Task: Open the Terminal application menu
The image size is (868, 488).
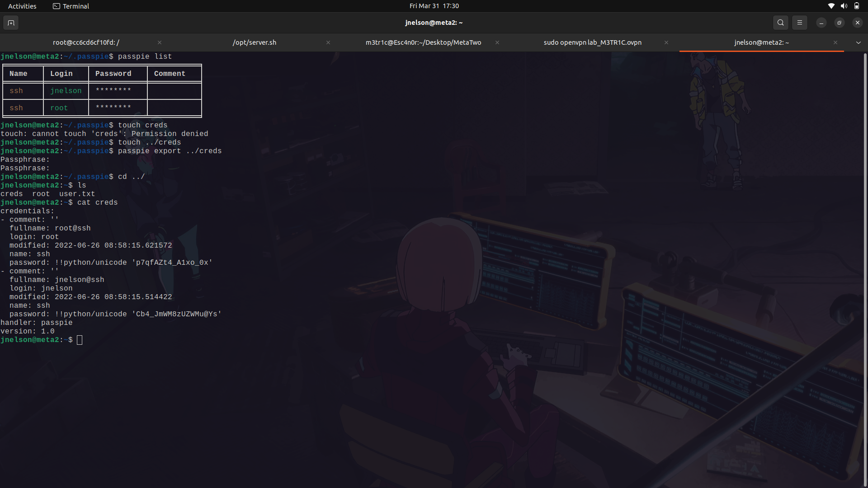Action: [75, 6]
